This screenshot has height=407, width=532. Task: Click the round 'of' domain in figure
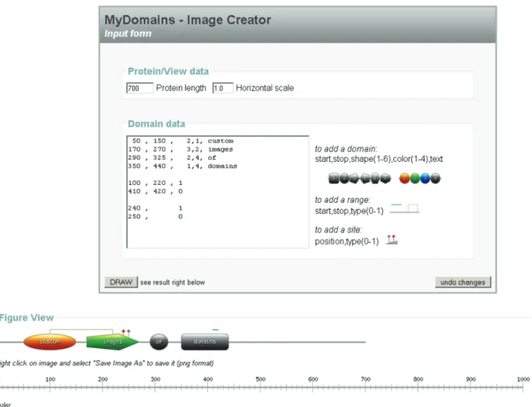(x=159, y=341)
